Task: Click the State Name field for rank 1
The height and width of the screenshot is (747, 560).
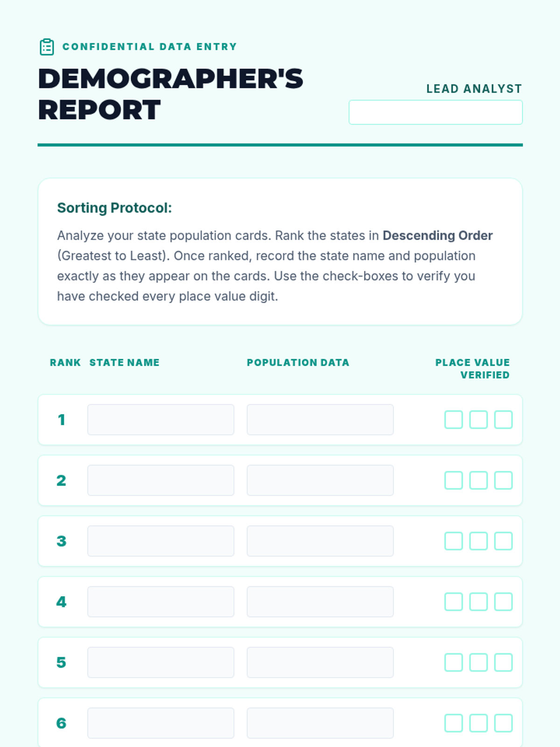Action: pos(161,419)
